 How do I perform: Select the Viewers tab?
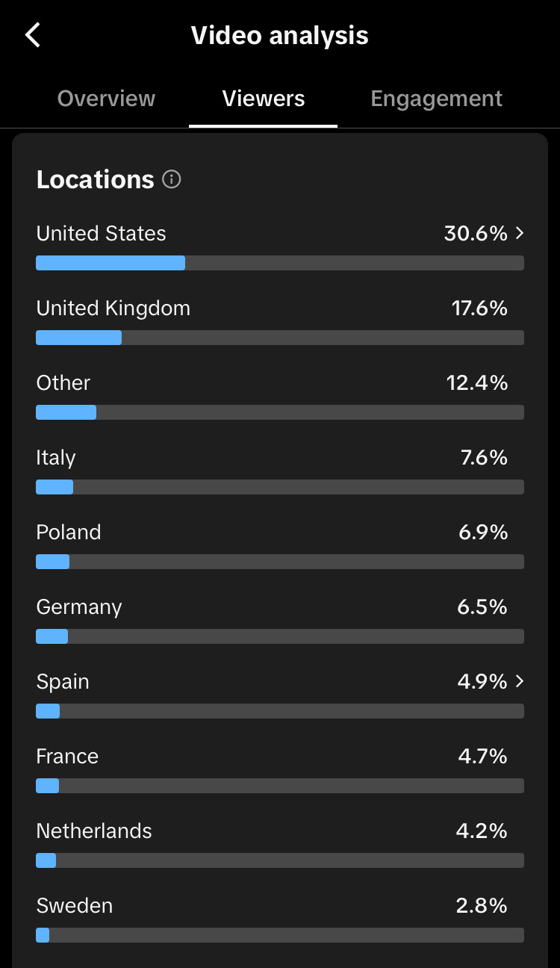(x=264, y=99)
